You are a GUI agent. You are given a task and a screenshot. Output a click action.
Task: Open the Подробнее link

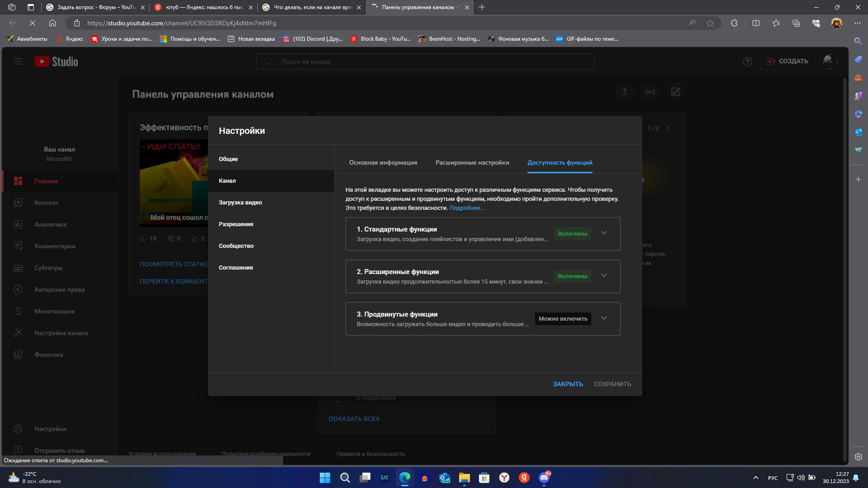(466, 208)
